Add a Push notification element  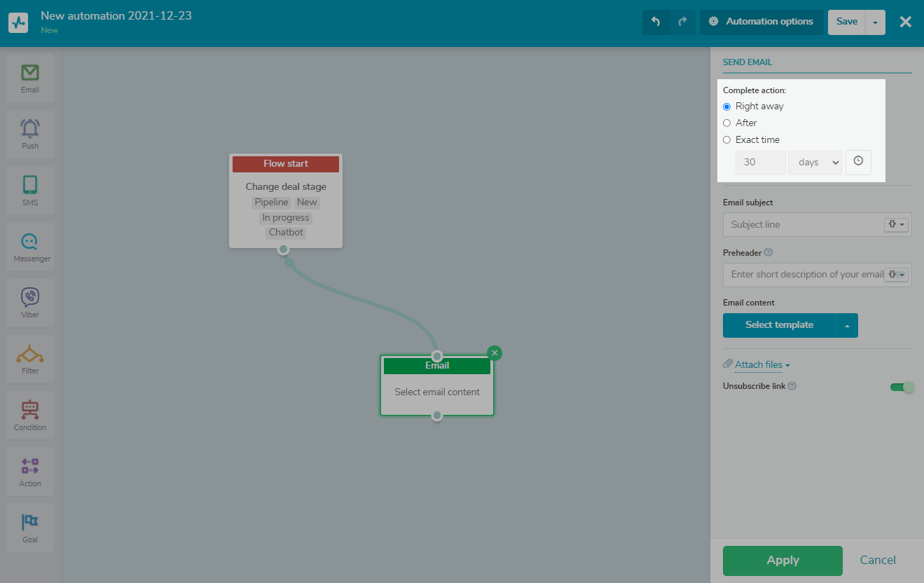(x=30, y=135)
